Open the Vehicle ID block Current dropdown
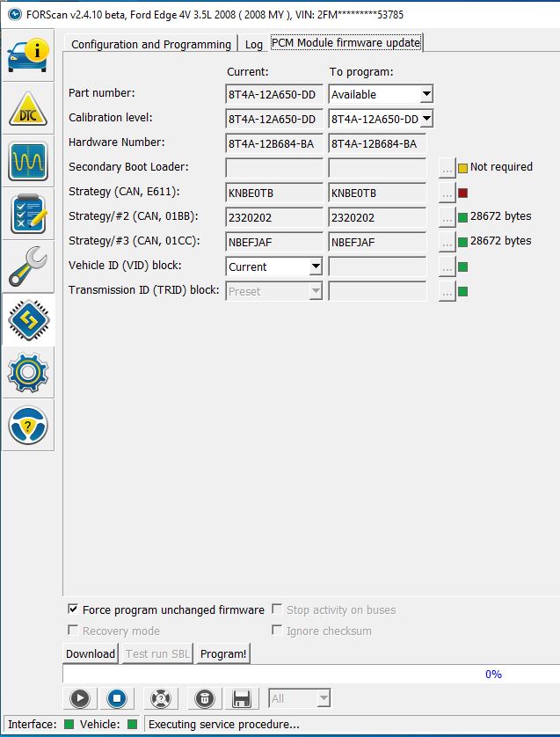Screen dimensions: 560x737 click(315, 266)
